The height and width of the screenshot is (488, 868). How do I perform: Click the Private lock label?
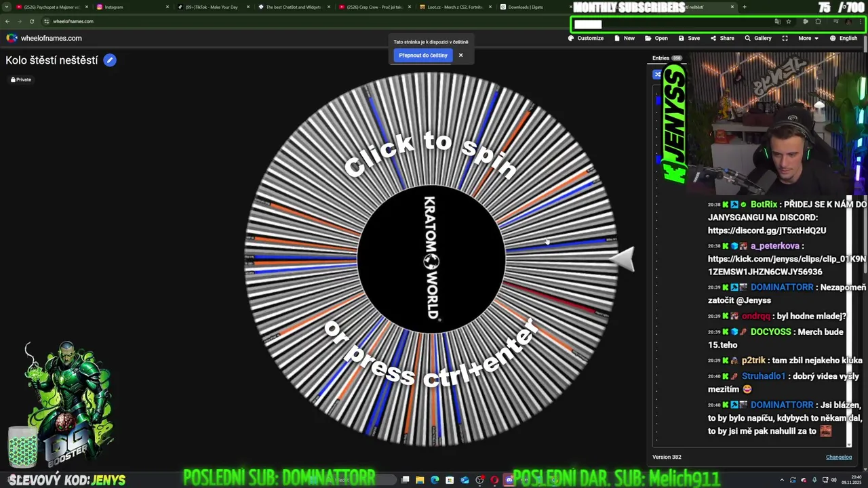tap(21, 79)
